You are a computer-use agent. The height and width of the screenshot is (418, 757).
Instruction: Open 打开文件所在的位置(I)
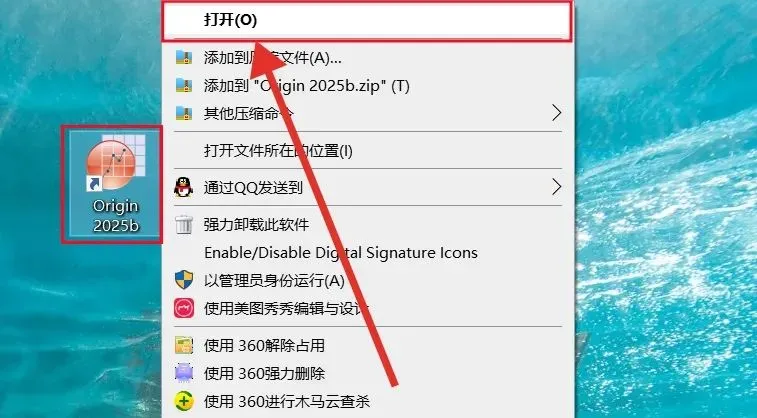368,151
